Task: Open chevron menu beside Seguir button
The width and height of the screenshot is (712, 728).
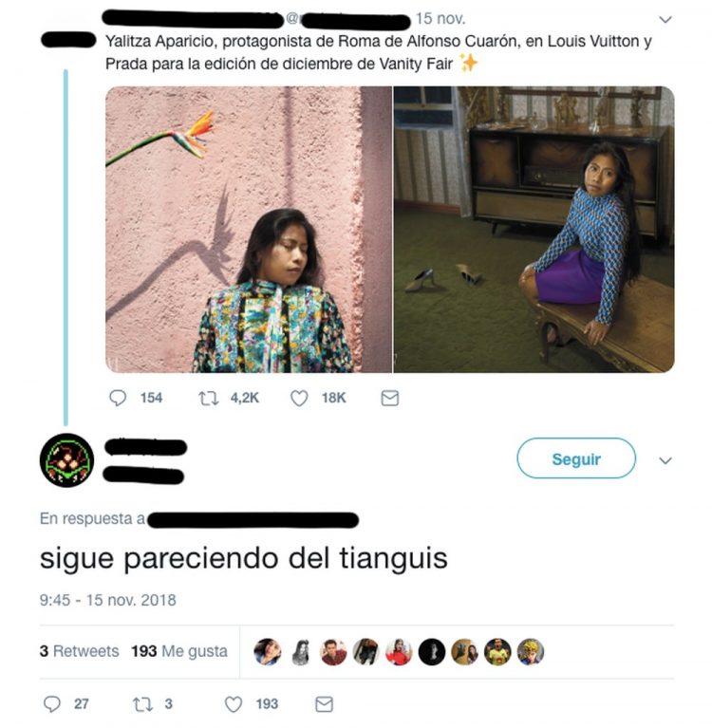Action: click(665, 460)
